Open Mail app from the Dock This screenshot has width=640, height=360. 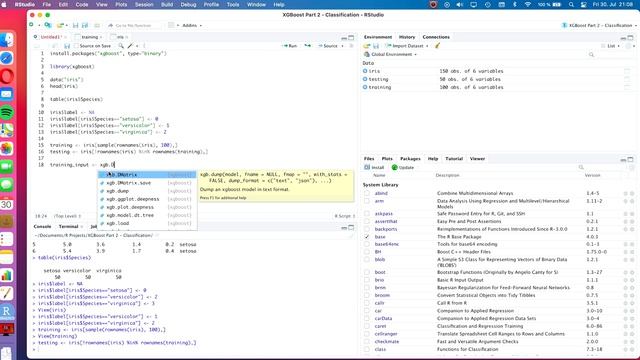(7, 94)
